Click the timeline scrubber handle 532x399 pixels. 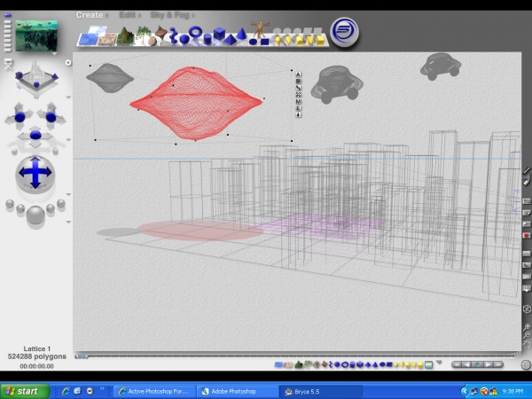tap(82, 356)
